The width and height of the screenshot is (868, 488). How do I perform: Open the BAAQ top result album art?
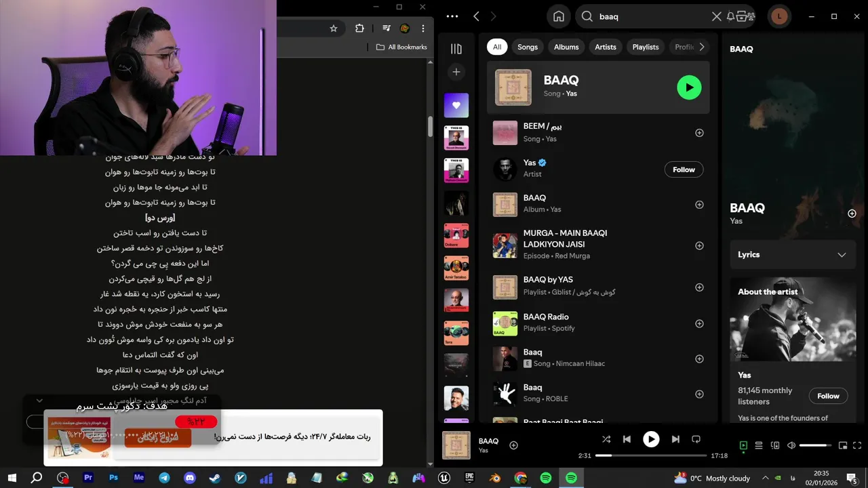(x=513, y=87)
